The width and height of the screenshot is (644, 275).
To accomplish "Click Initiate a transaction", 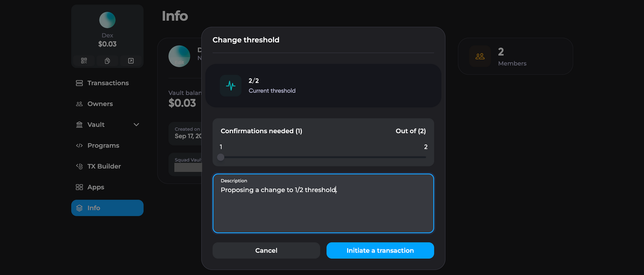I will [x=380, y=250].
